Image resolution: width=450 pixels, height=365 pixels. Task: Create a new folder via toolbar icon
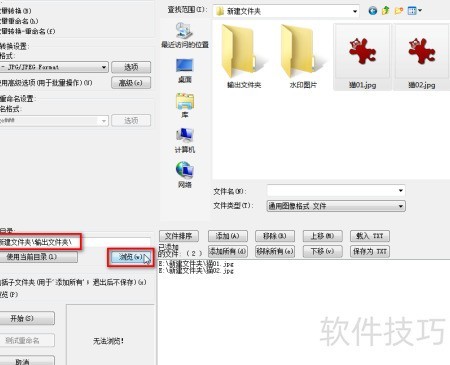click(399, 11)
